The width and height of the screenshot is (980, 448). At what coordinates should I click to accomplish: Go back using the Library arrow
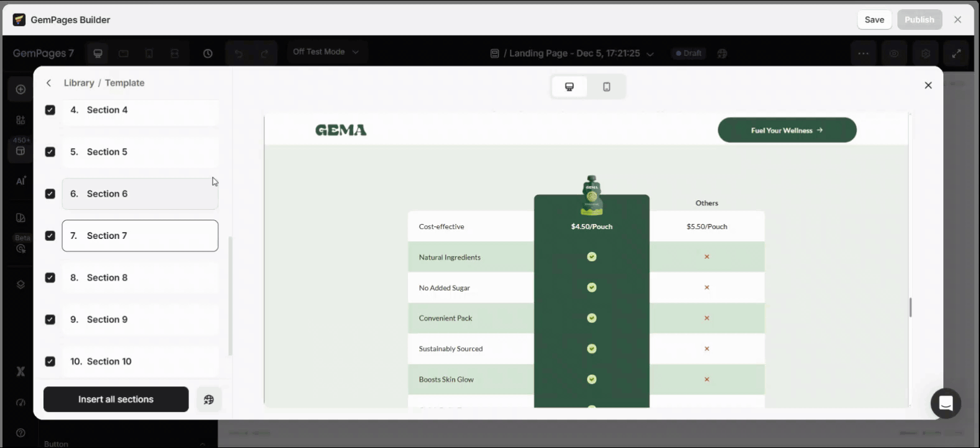[49, 83]
